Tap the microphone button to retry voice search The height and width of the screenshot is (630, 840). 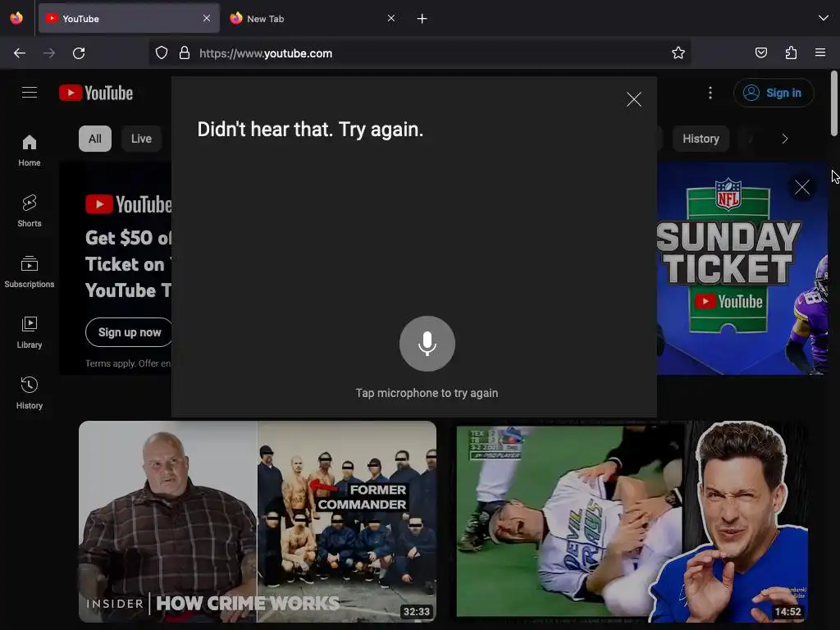[427, 344]
